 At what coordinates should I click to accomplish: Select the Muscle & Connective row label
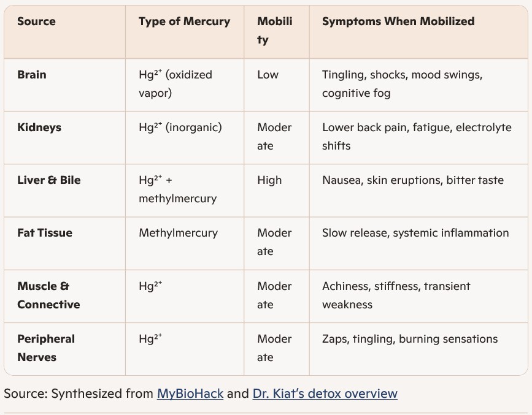(48, 295)
